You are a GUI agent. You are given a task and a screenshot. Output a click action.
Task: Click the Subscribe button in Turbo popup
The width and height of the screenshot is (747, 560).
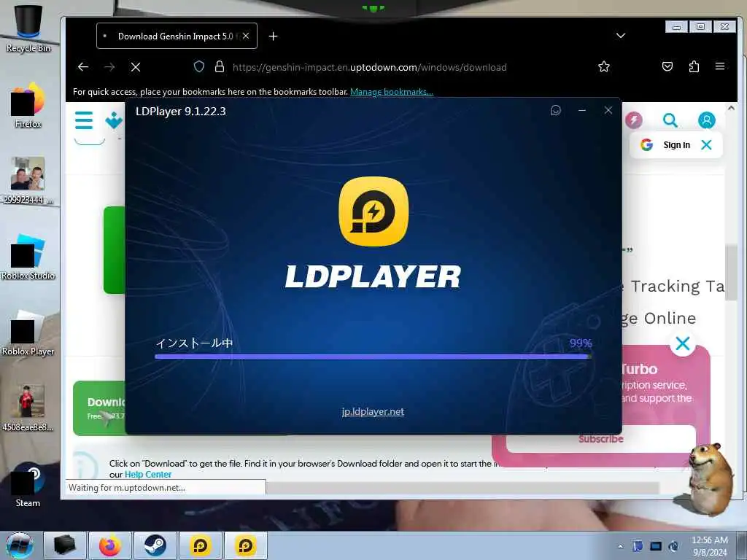pyautogui.click(x=601, y=439)
